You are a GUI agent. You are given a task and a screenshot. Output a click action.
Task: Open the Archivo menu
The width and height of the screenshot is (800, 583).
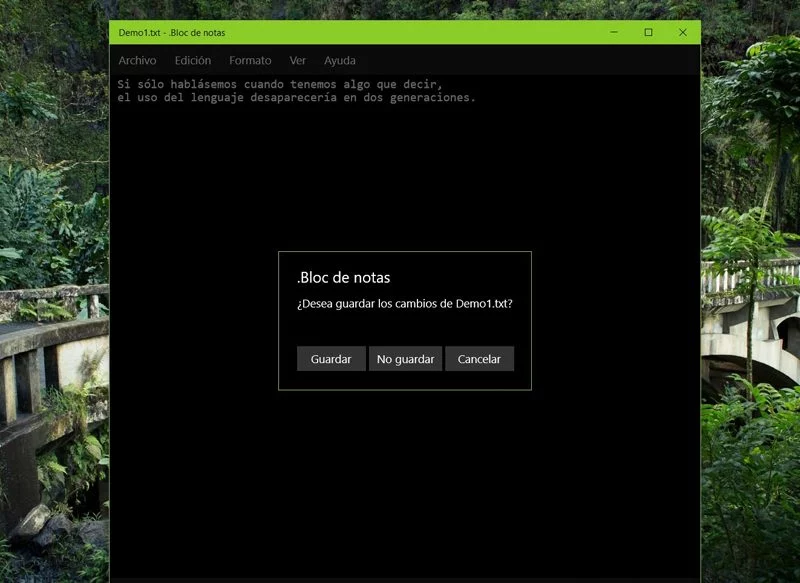(137, 61)
